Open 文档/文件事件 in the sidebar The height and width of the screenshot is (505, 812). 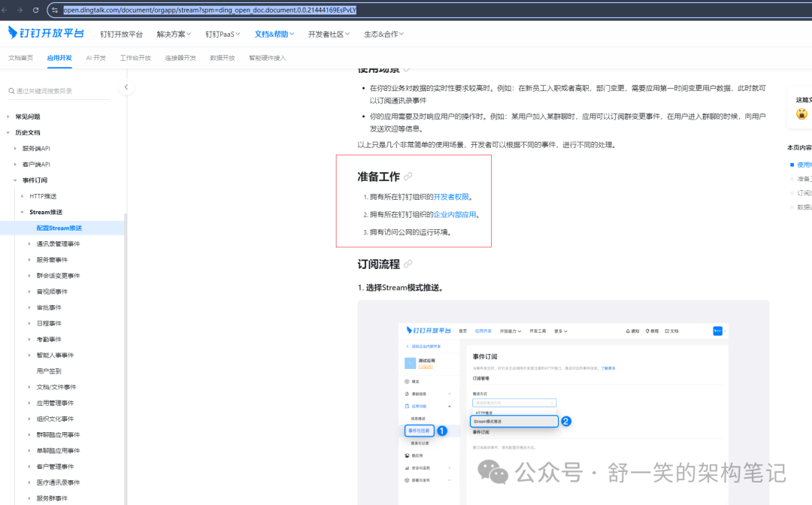[x=56, y=387]
